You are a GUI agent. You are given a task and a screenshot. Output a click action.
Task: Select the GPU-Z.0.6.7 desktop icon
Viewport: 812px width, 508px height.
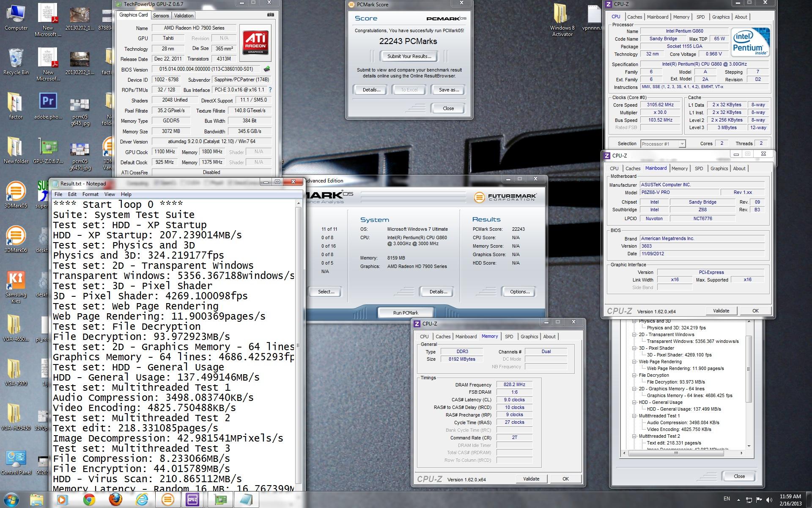tap(48, 150)
